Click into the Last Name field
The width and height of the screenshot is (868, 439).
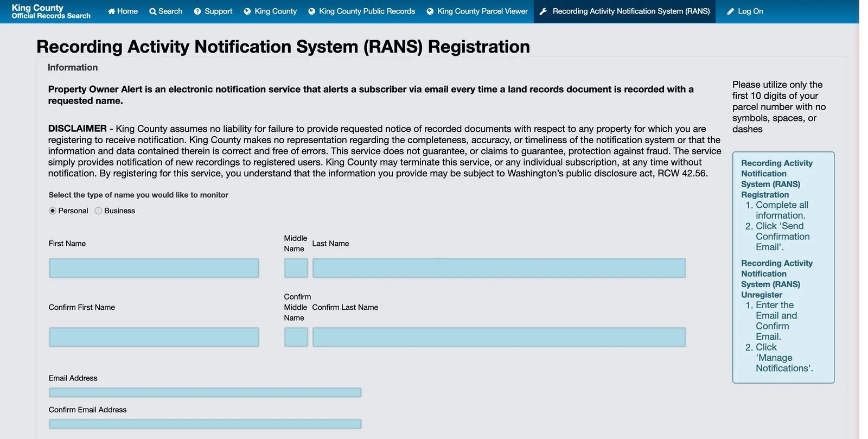click(x=499, y=268)
